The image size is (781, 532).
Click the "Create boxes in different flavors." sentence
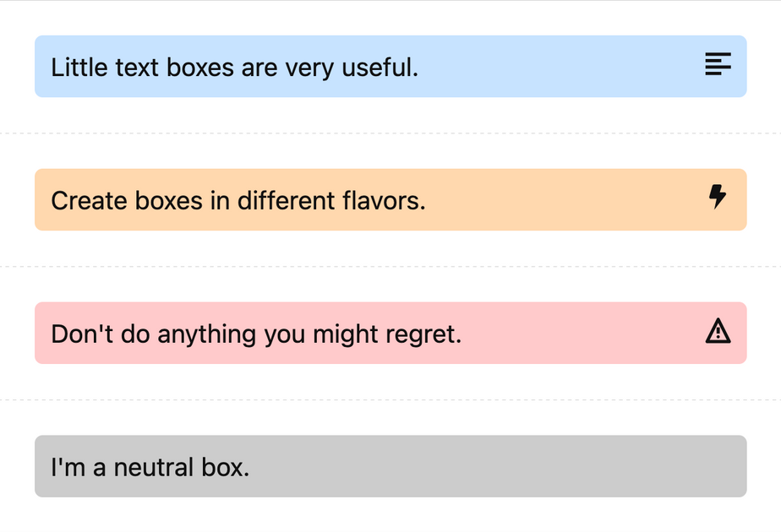click(x=238, y=200)
